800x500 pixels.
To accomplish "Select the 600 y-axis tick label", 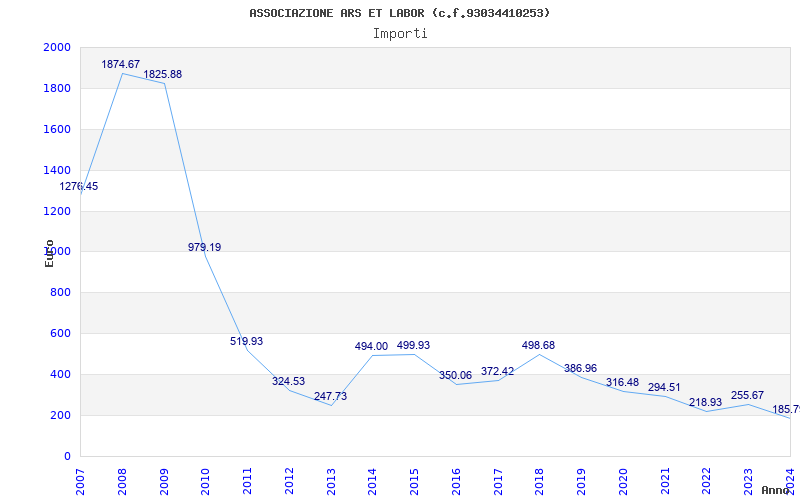I will [61, 334].
